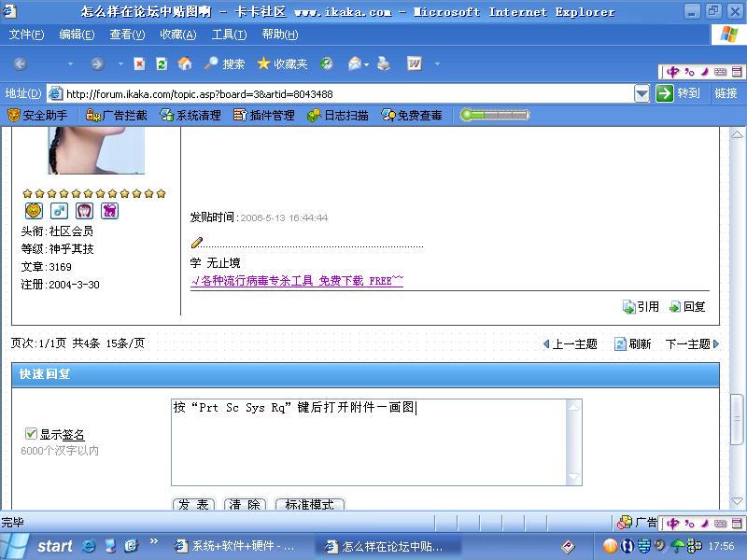Click the Edit with Word icon

pyautogui.click(x=415, y=63)
